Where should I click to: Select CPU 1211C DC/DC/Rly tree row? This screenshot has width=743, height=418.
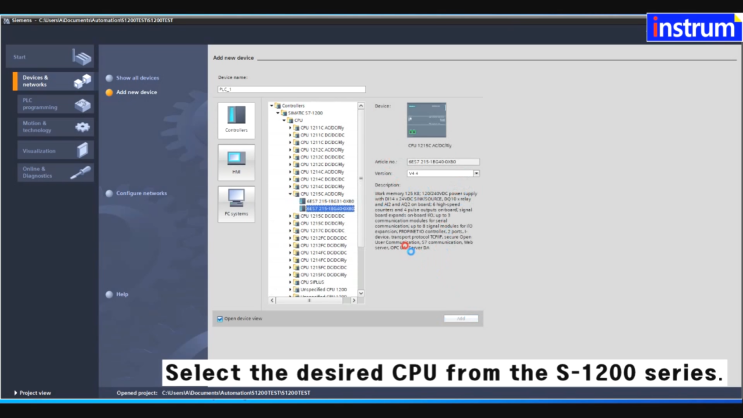point(322,142)
